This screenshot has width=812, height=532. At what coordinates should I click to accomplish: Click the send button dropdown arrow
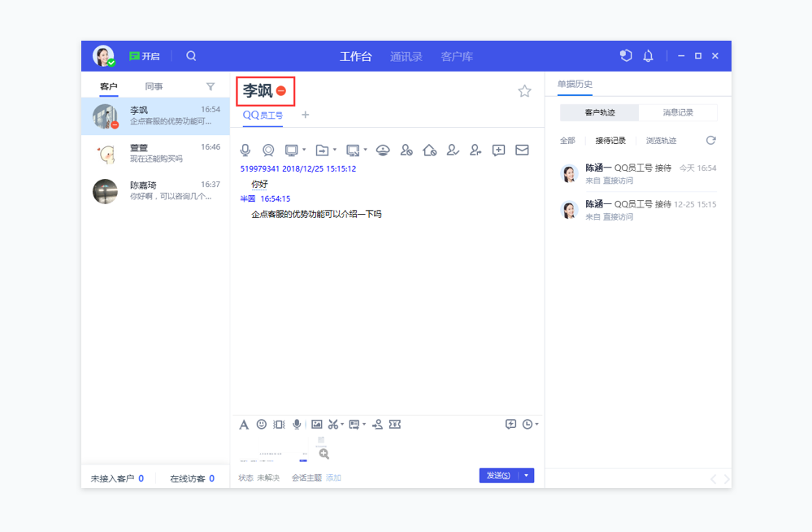coord(527,476)
